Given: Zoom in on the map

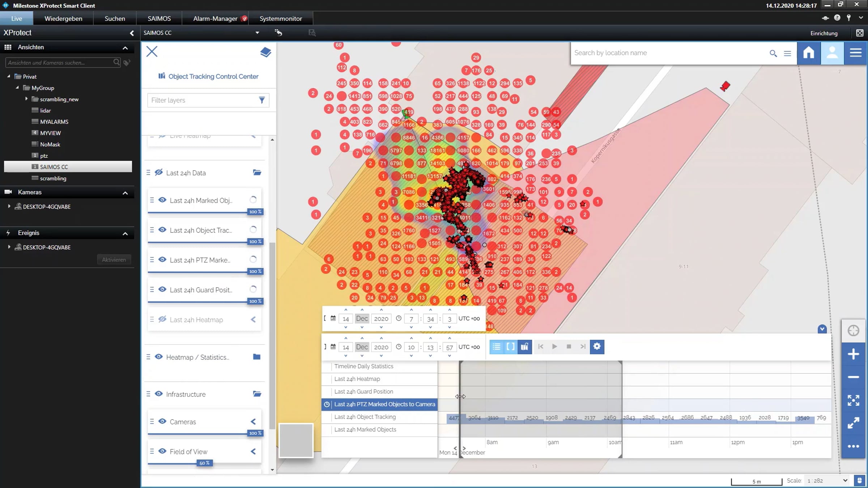Looking at the screenshot, I should 853,354.
